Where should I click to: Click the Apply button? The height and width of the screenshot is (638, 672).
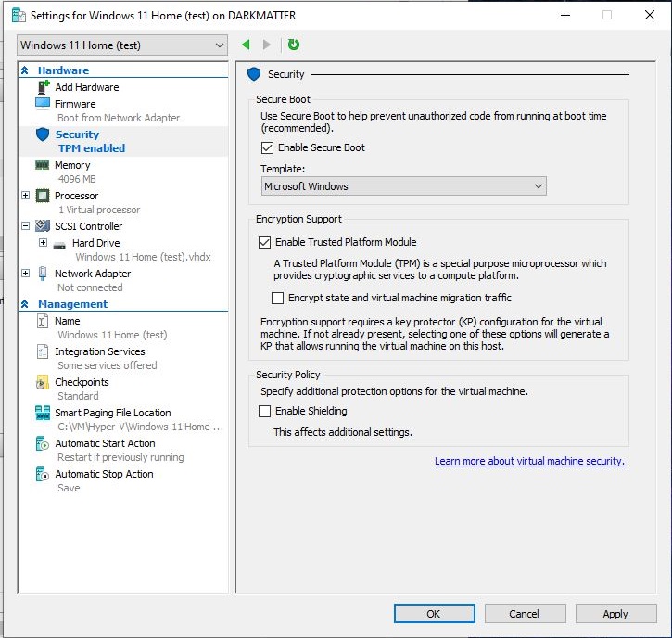click(615, 614)
